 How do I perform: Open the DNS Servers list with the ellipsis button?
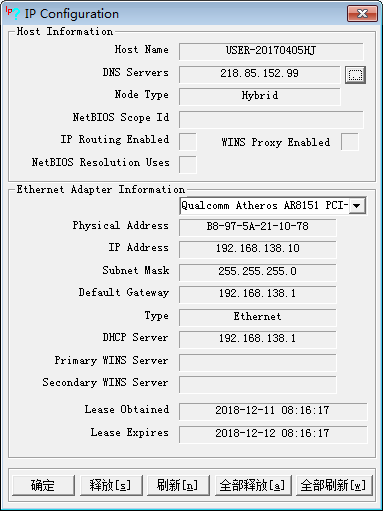tap(355, 75)
